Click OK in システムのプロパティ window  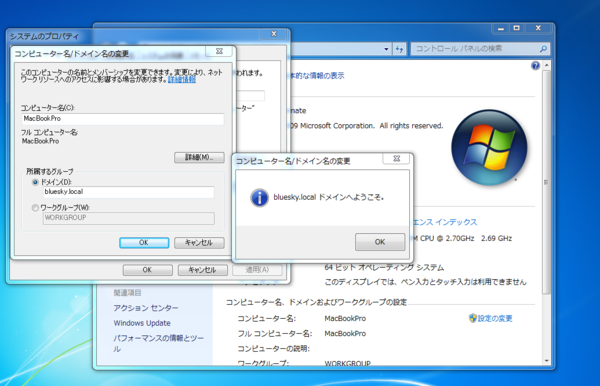(147, 270)
